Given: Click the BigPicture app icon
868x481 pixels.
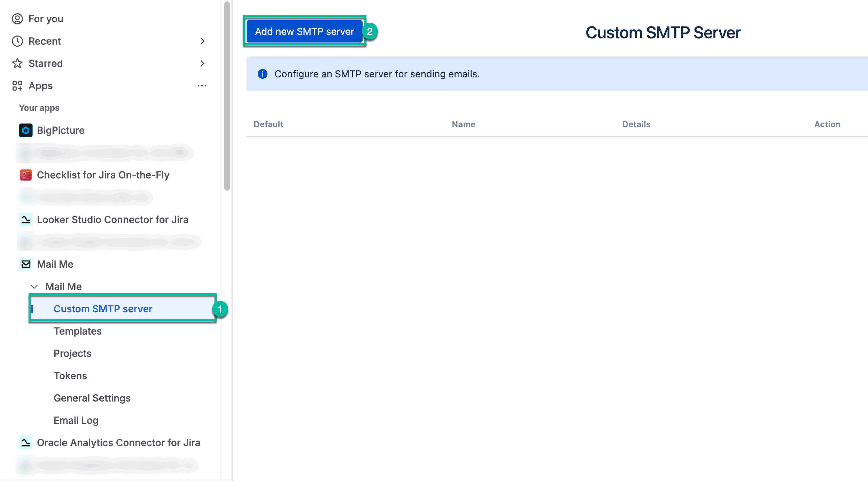Looking at the screenshot, I should tap(25, 130).
